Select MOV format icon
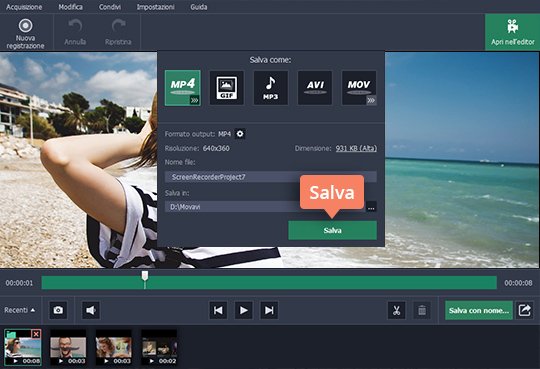The height and width of the screenshot is (369, 540). [x=359, y=88]
